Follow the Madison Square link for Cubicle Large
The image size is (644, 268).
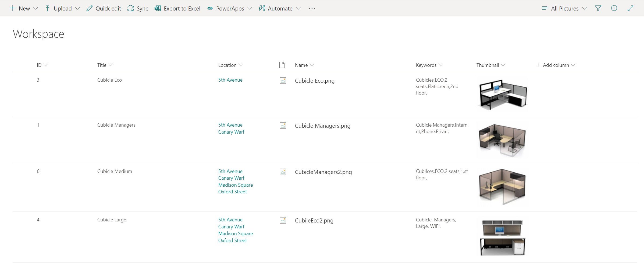click(235, 233)
